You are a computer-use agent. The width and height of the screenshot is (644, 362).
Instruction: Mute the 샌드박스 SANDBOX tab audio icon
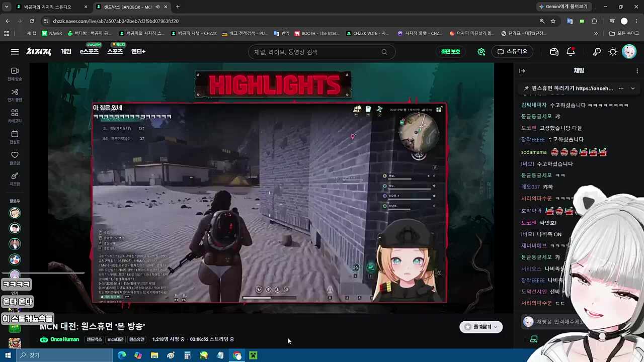coord(157,7)
